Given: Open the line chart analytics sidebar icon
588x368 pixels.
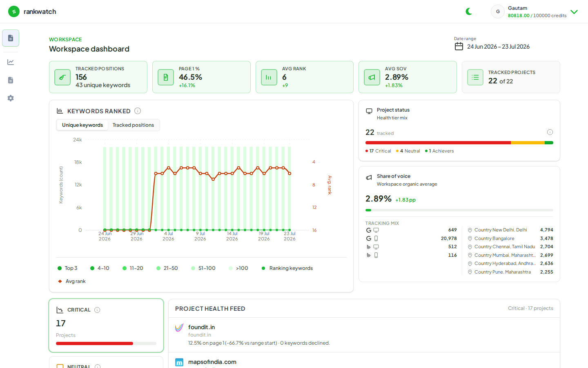Looking at the screenshot, I should [11, 62].
